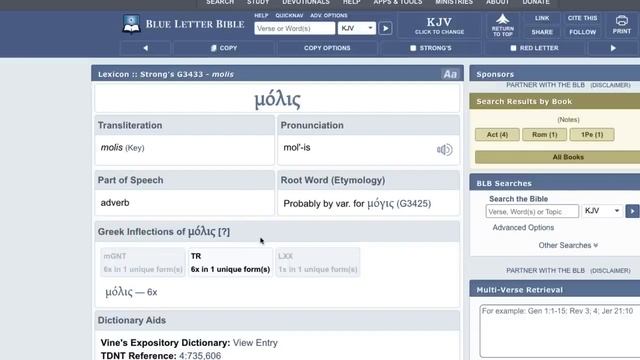Open the Adv. Options link
This screenshot has height=360, width=640.
coord(329,16)
